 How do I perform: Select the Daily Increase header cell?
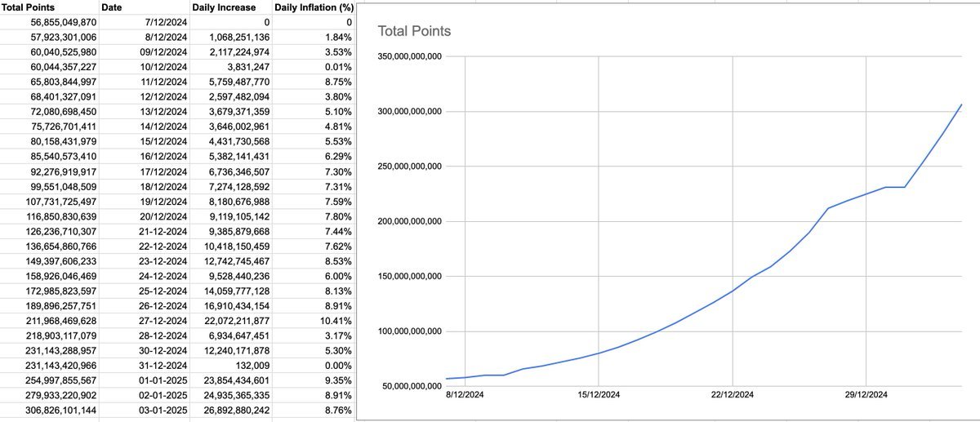coord(224,7)
